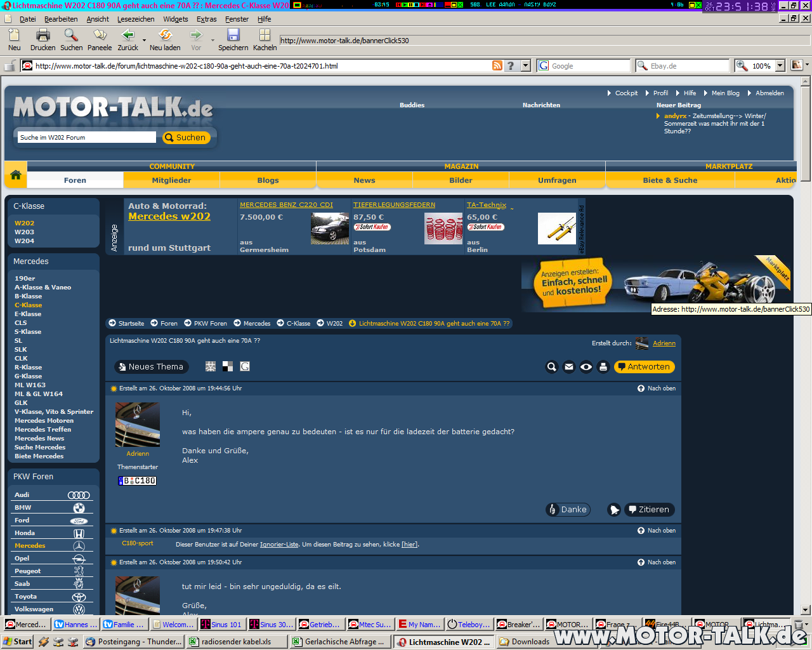Open the Vor history dropdown arrow
This screenshot has height=650, width=812.
pyautogui.click(x=212, y=40)
